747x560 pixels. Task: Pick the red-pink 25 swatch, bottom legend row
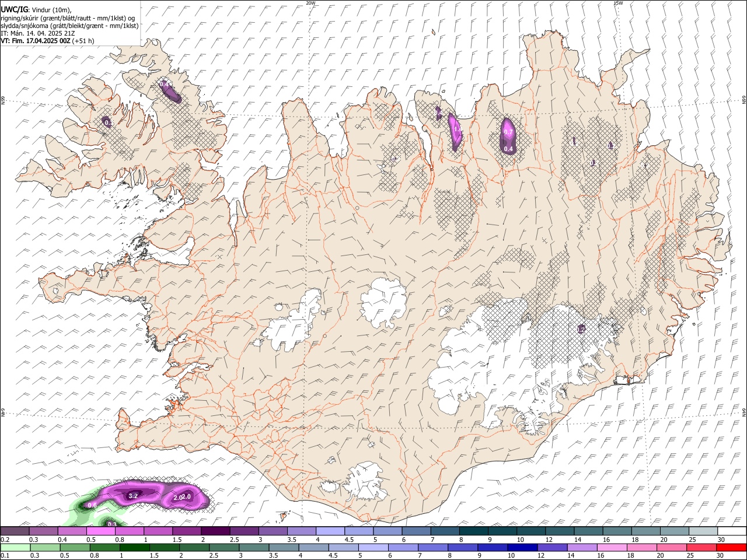pos(701,547)
